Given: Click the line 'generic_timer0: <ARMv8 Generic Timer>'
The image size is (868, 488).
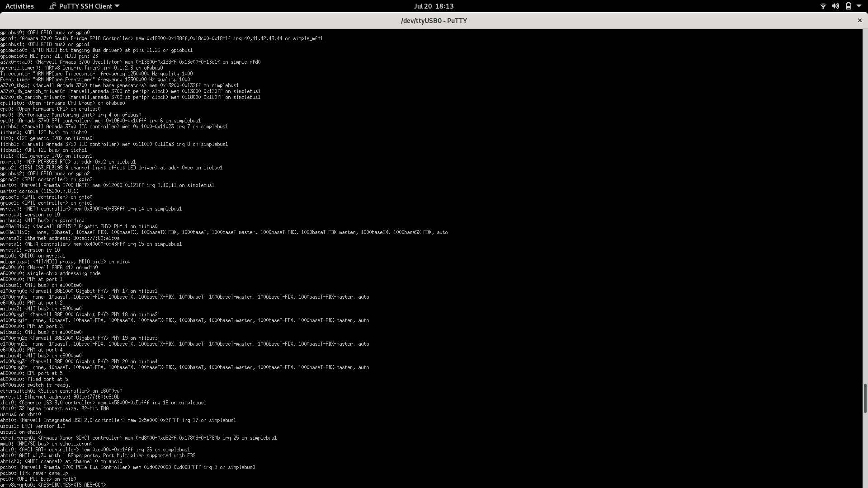Looking at the screenshot, I should [81, 68].
